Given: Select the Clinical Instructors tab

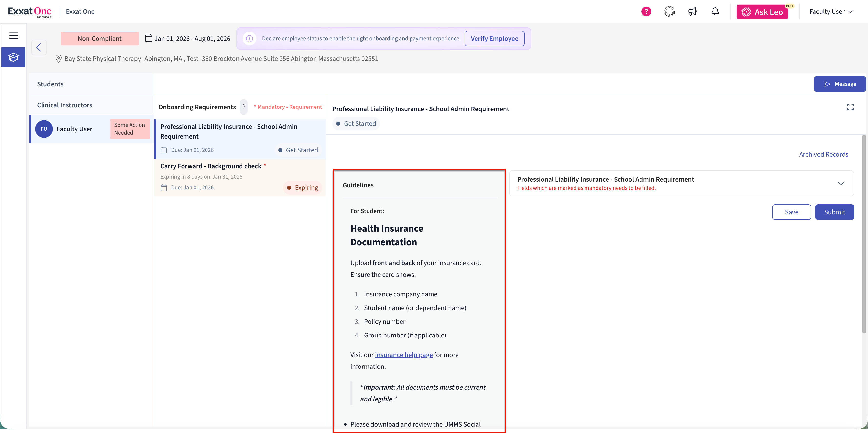Looking at the screenshot, I should click(x=64, y=105).
